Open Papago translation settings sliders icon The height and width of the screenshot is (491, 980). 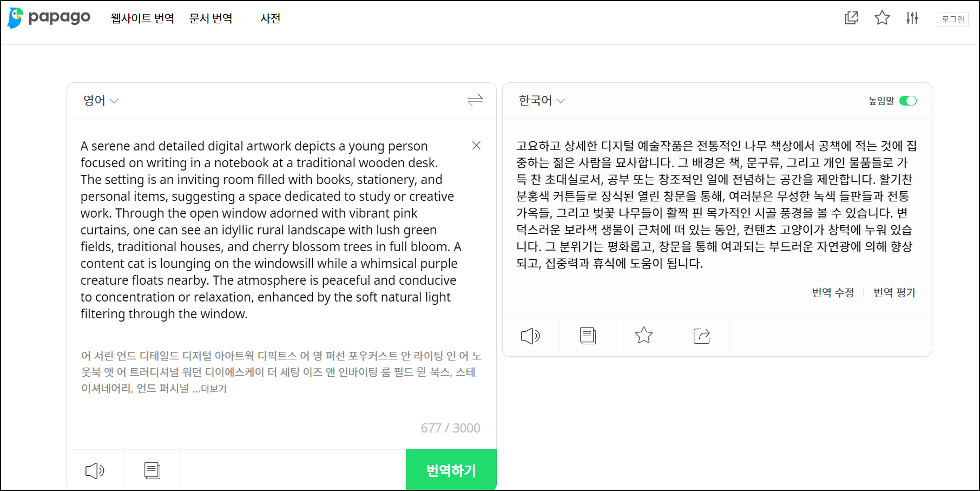(912, 18)
